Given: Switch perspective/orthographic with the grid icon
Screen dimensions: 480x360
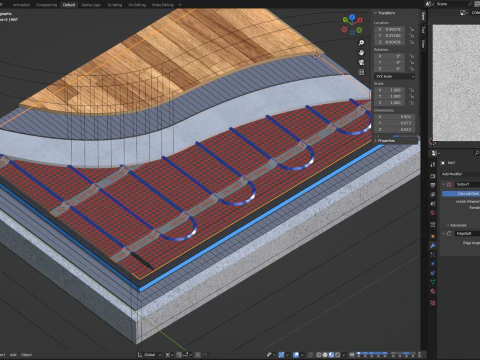Looking at the screenshot, I should (x=361, y=72).
